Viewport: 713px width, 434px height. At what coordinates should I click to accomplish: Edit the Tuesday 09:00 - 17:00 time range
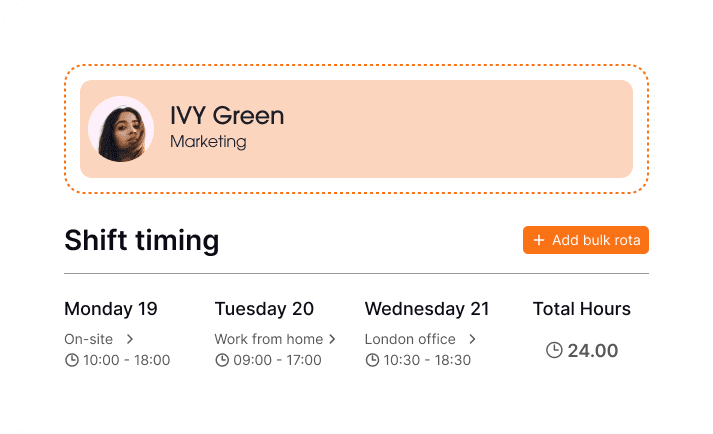pos(277,360)
